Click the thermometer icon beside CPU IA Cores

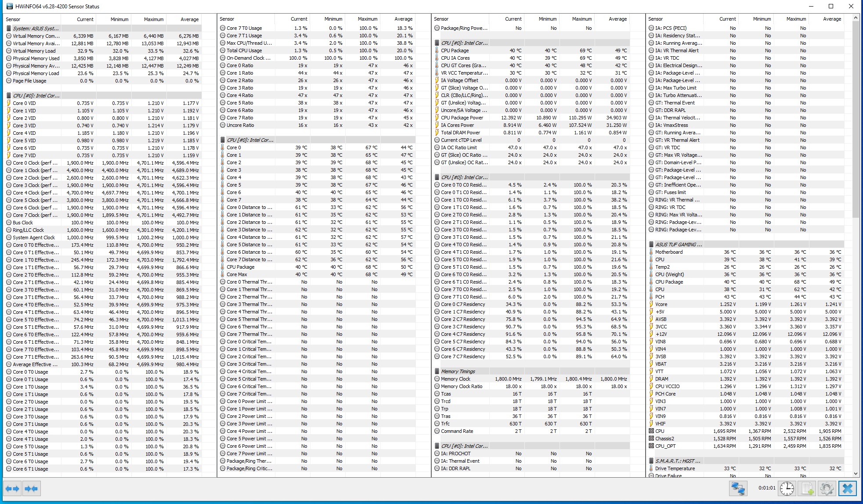click(x=437, y=58)
